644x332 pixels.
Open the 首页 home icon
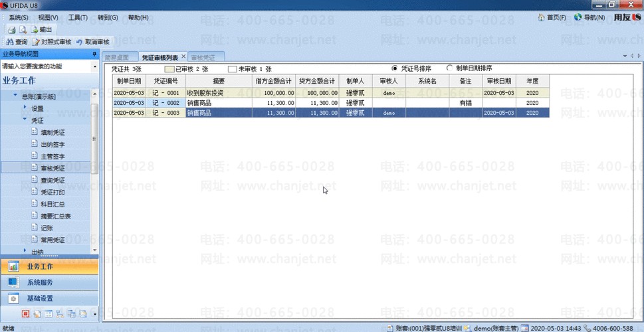542,17
